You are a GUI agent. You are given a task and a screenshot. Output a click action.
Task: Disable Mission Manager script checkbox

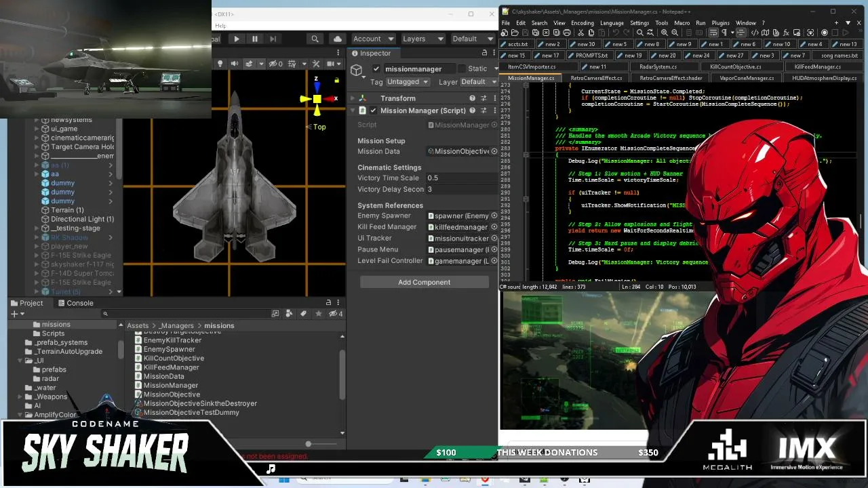coord(373,110)
